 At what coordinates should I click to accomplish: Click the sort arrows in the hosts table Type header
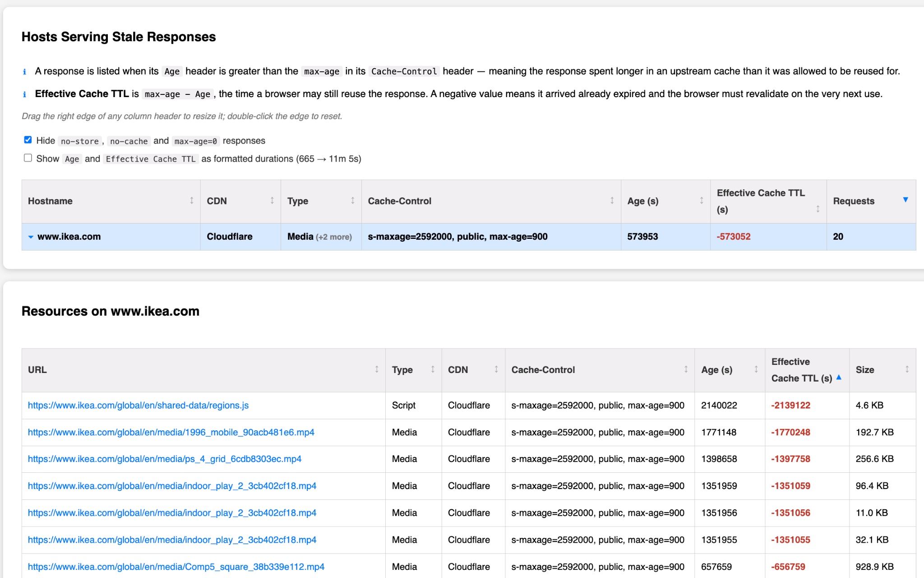pos(353,200)
